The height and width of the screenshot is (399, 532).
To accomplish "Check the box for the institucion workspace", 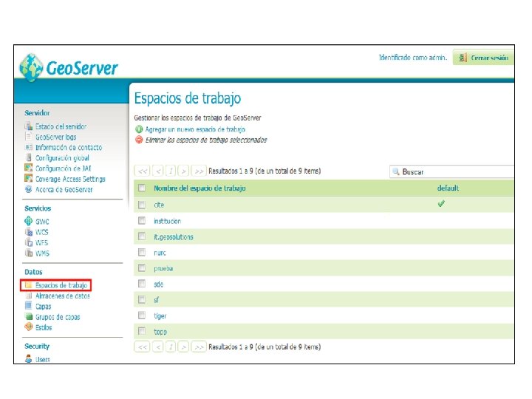I will pos(142,220).
